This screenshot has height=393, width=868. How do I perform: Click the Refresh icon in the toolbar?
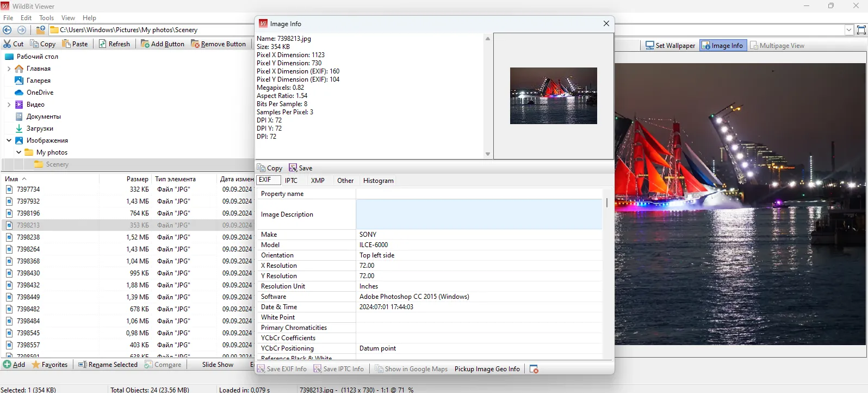point(103,44)
